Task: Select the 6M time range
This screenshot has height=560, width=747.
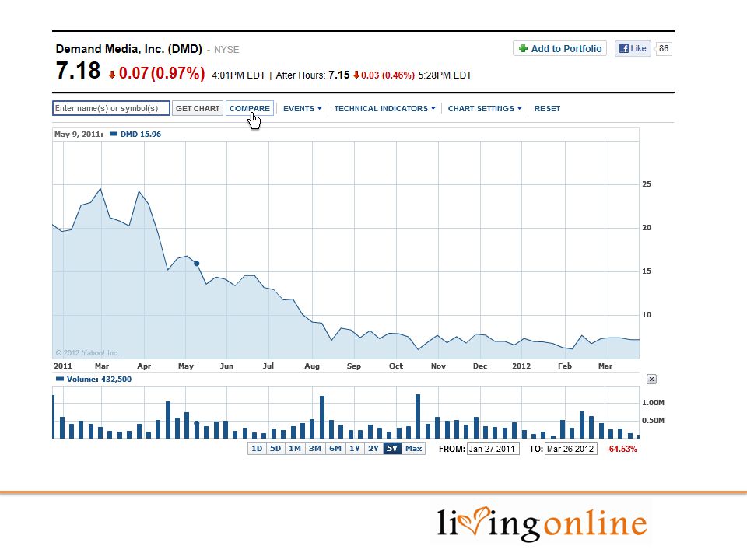Action: (335, 449)
